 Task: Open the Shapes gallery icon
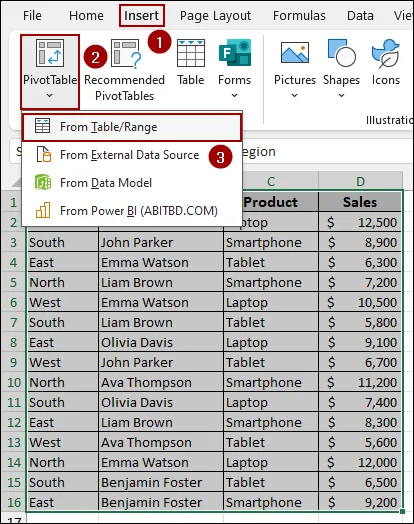click(341, 53)
